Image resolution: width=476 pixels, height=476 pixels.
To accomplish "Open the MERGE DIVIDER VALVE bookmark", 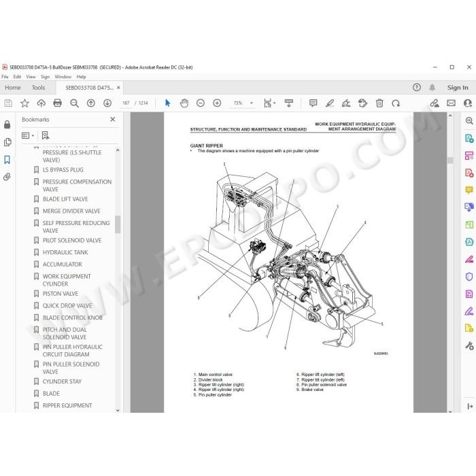I will pyautogui.click(x=71, y=211).
